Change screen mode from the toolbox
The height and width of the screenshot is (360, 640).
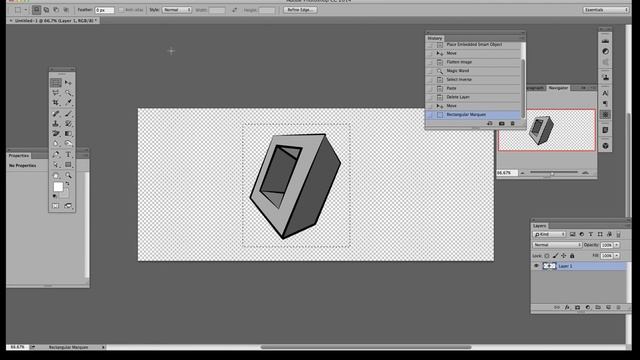(x=68, y=206)
